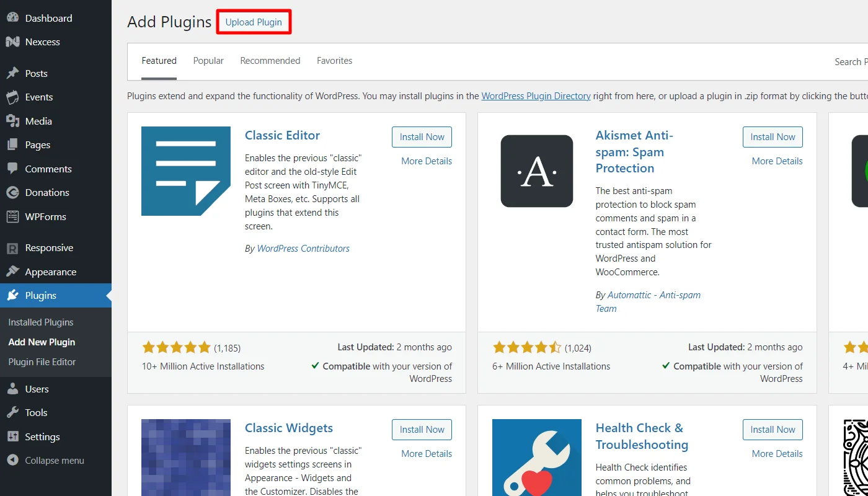Click the Classic Widgets plugin thumbnail
Screen dimensions: 868x496
coord(186,458)
